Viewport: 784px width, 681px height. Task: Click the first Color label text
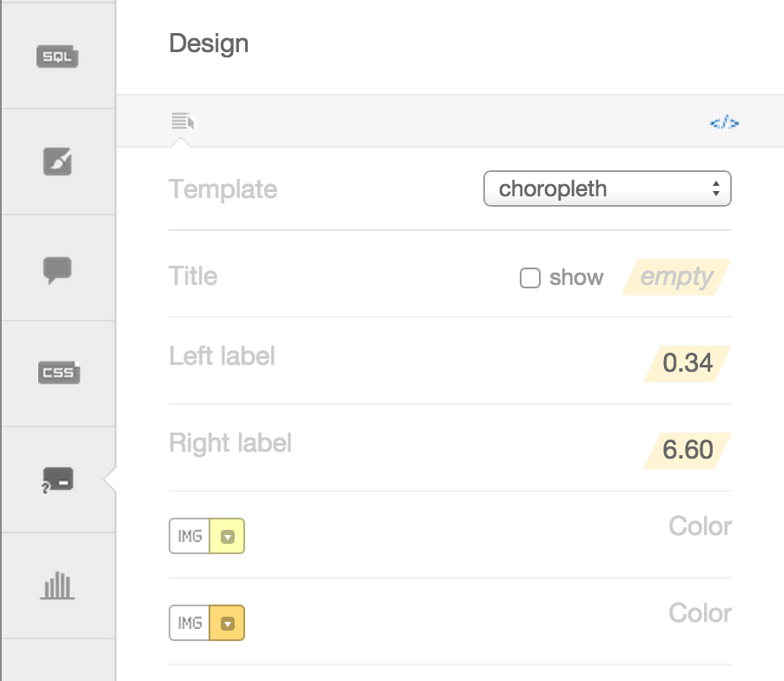click(x=700, y=526)
